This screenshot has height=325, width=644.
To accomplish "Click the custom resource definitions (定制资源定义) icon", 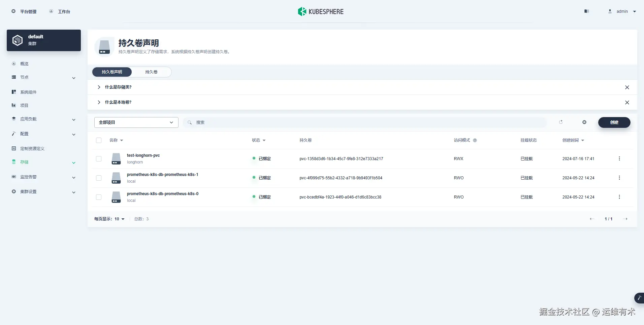I will coord(14,148).
